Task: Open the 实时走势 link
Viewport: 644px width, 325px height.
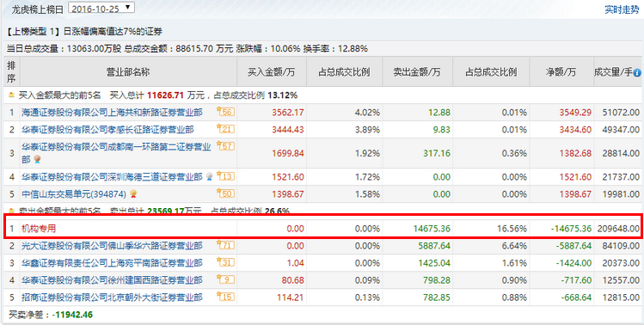Action: [622, 9]
